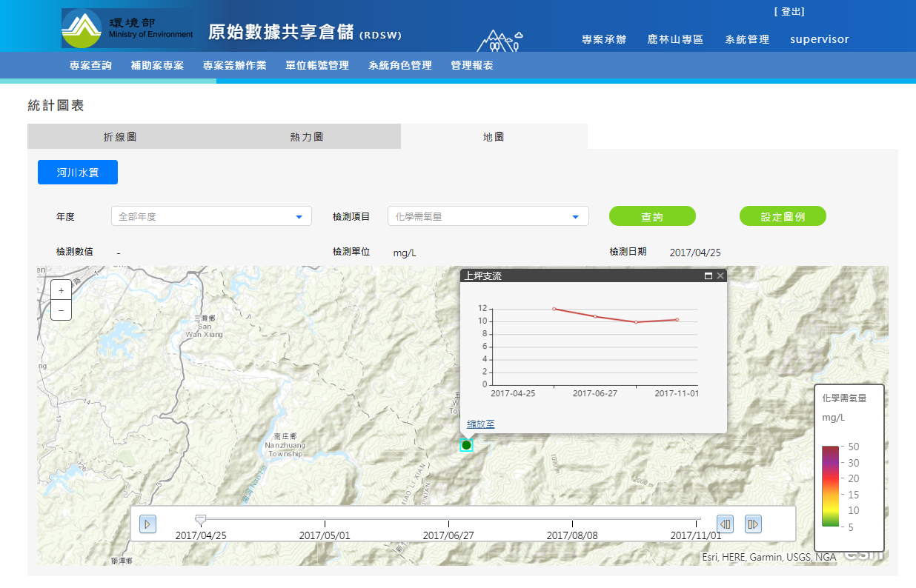916x588 pixels.
Task: Zoom out on the map with minus button
Action: pyautogui.click(x=61, y=310)
